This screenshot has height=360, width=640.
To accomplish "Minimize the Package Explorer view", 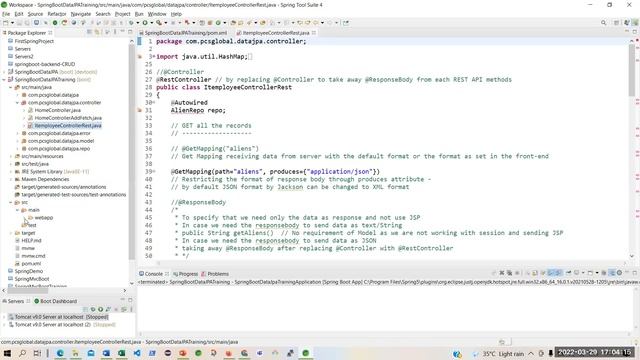I will click(x=122, y=32).
